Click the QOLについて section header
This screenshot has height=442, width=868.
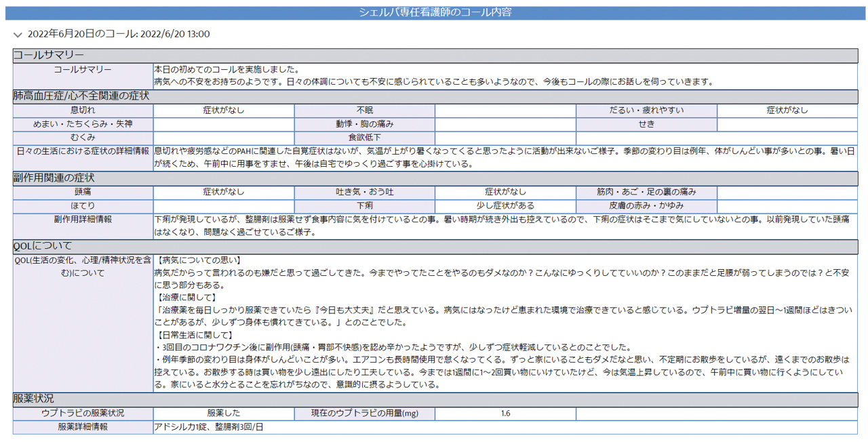[x=435, y=246]
